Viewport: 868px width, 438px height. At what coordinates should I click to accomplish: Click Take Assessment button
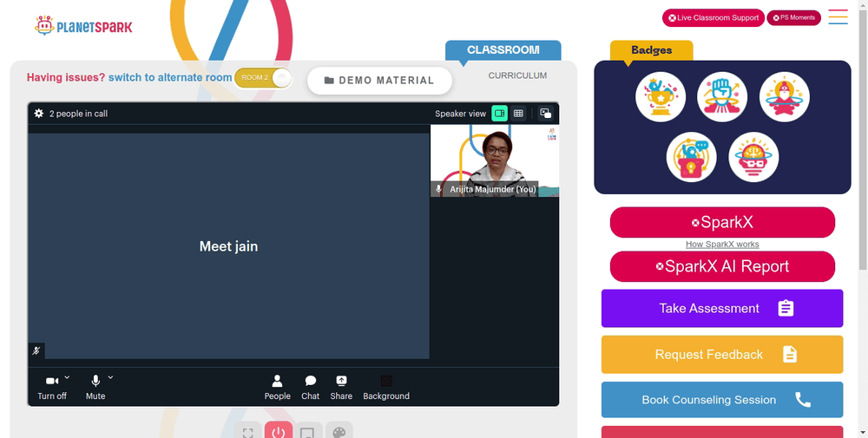[x=722, y=308]
